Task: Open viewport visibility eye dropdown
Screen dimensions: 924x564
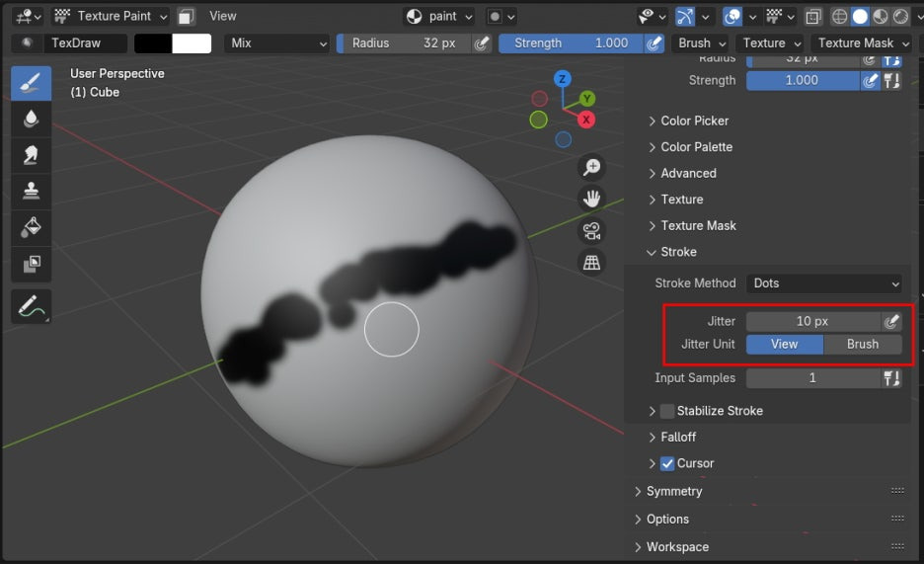Action: click(x=651, y=17)
